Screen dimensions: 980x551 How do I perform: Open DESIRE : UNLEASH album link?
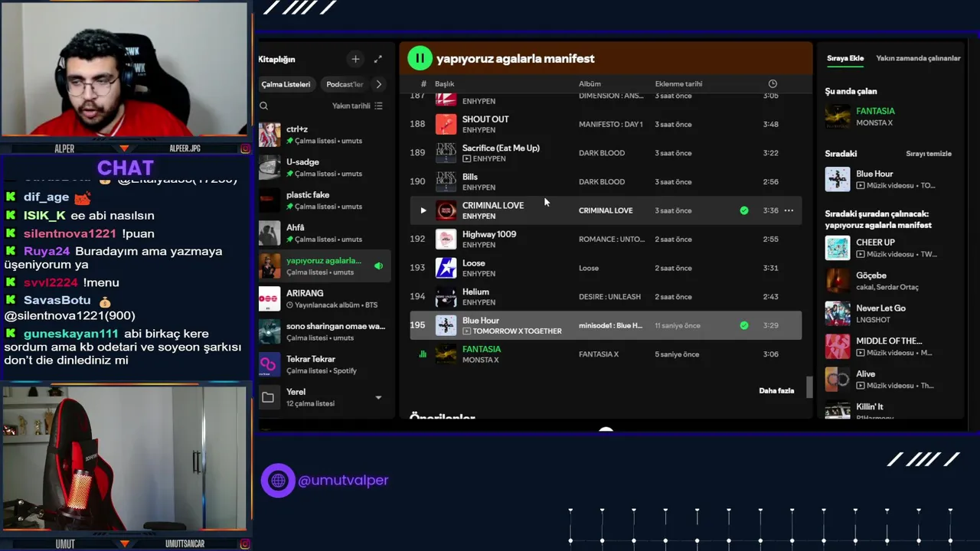[x=609, y=297]
